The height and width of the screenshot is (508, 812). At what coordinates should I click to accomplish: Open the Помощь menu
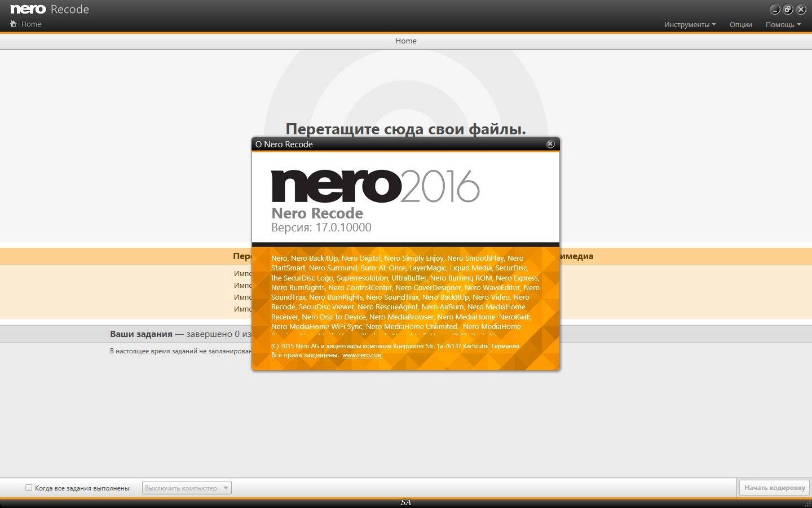[x=783, y=24]
